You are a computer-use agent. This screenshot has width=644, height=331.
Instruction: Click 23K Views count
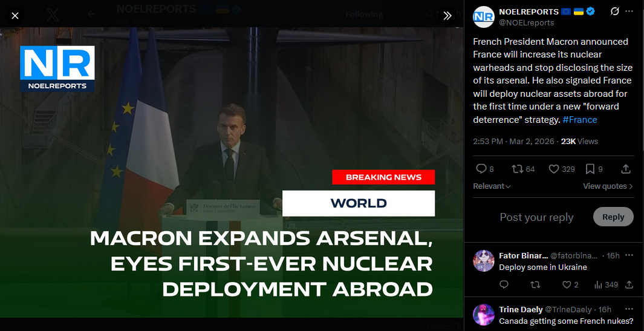point(579,141)
